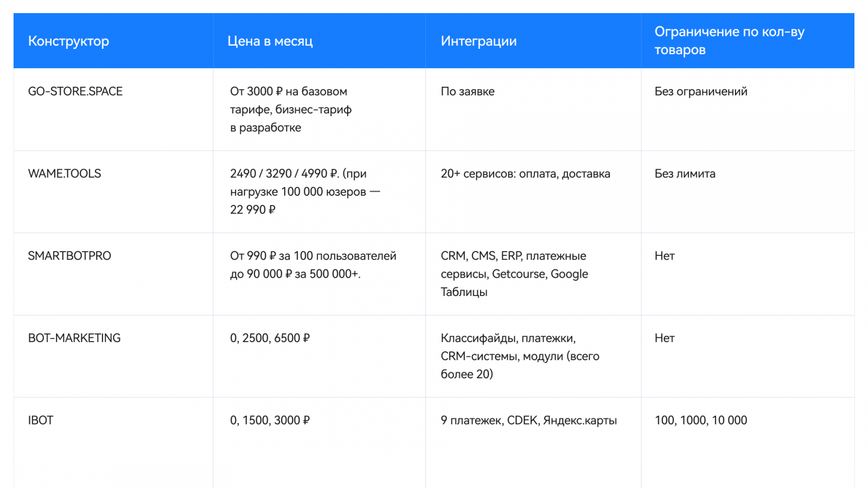Click the price cell 0, 2500, 6500 ₽
Screen dimensions: 868x488
pyautogui.click(x=270, y=338)
